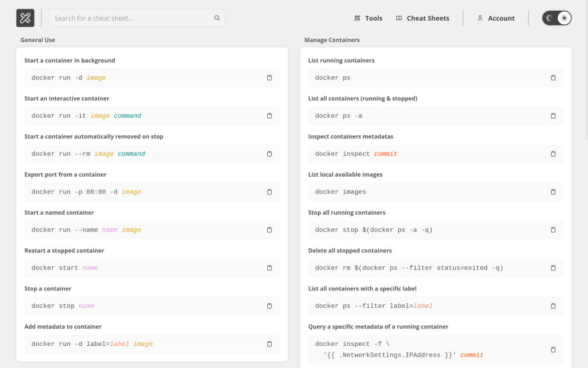Click 'Inspect containers metadatas' title
The image size is (588, 368).
point(351,136)
